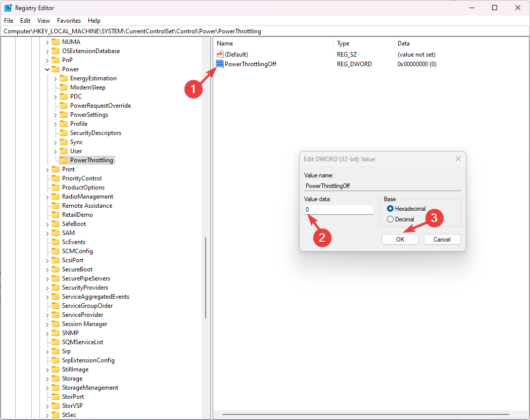Select the Hexadecimal base radio button
Screen dimensions: 530x420
[390, 209]
